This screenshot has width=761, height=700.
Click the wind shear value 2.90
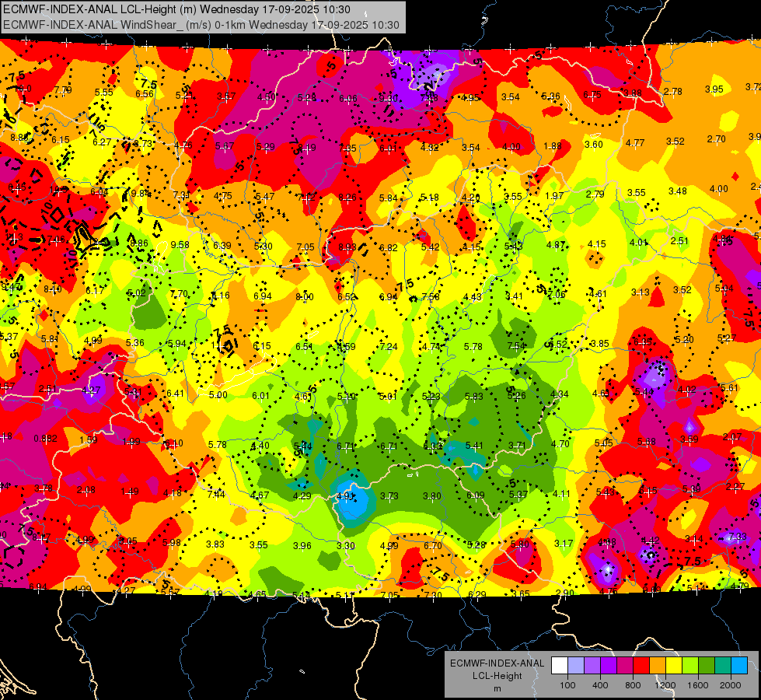[565, 593]
